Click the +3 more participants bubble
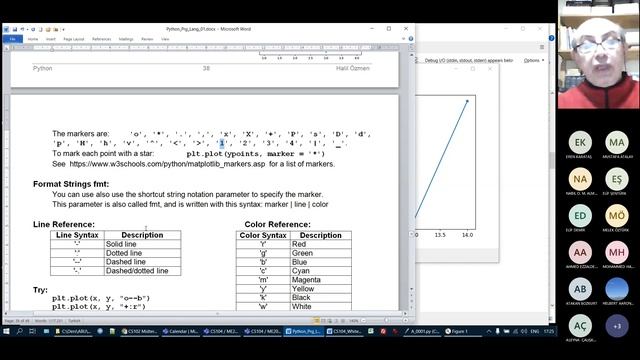The height and width of the screenshot is (360, 640). (x=617, y=326)
